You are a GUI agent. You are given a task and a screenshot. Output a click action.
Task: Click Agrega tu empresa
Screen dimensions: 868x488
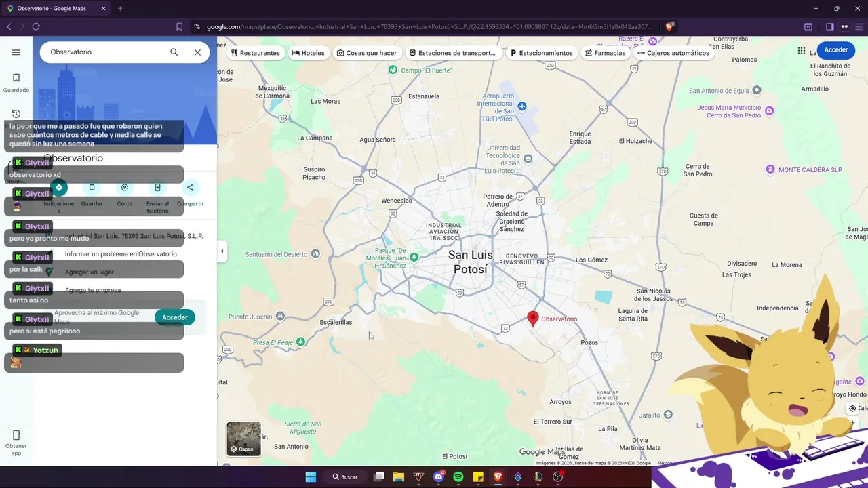point(93,290)
